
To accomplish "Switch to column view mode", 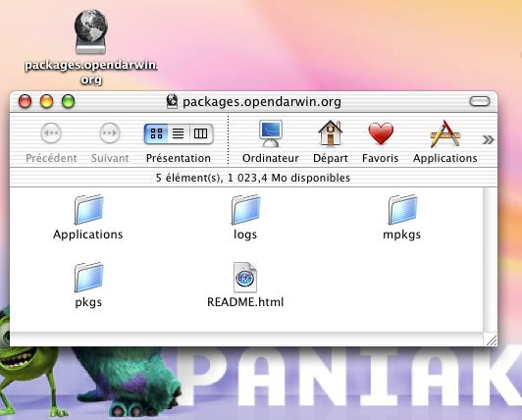I will pos(201,133).
